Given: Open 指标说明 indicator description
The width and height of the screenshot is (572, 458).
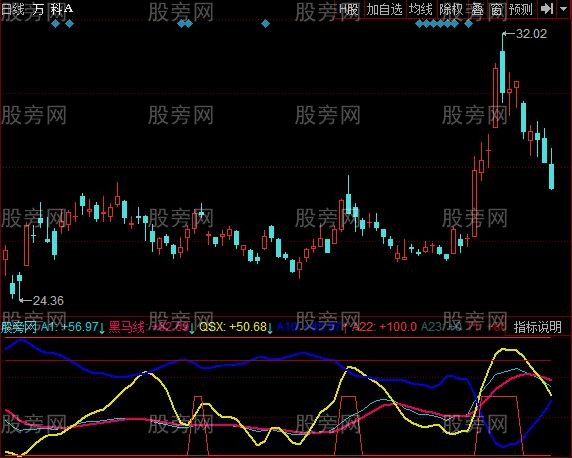Looking at the screenshot, I should pyautogui.click(x=538, y=327).
